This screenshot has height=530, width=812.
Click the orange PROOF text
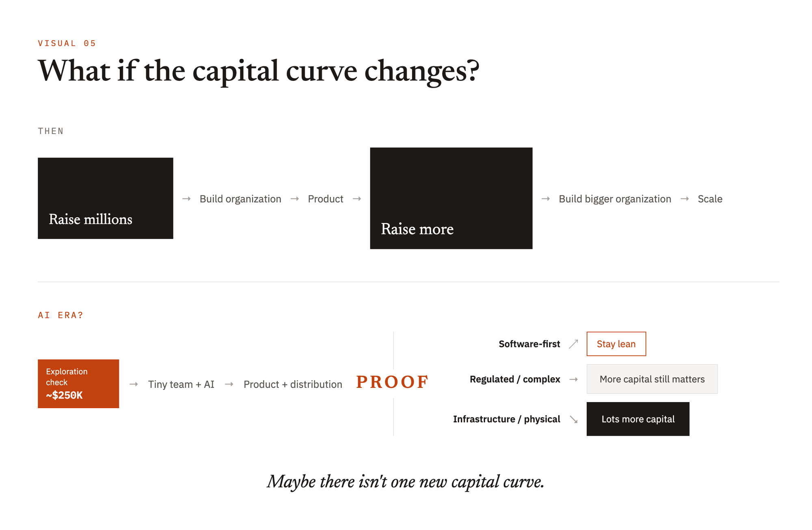click(x=392, y=382)
